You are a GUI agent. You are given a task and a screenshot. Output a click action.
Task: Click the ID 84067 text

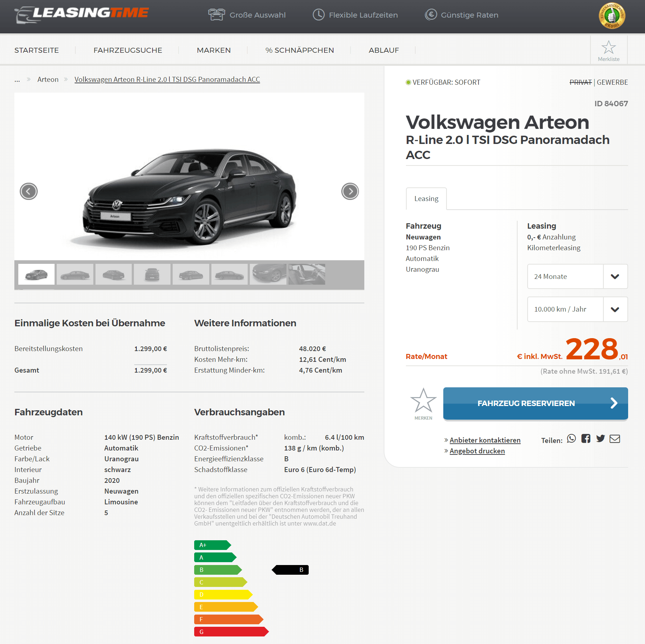pyautogui.click(x=611, y=104)
